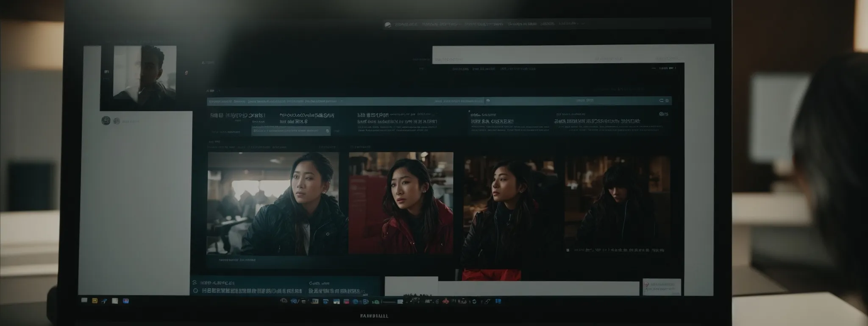Select the lower circle option in bottom teal panel
This screenshot has width=868, height=326.
[x=195, y=291]
